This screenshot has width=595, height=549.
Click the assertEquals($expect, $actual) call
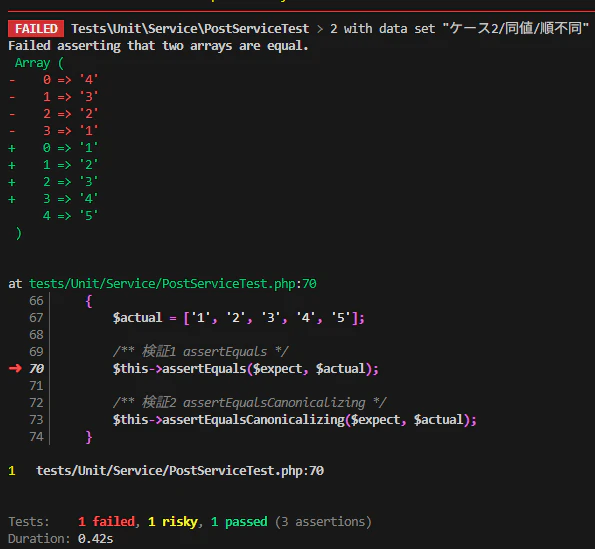pyautogui.click(x=246, y=369)
